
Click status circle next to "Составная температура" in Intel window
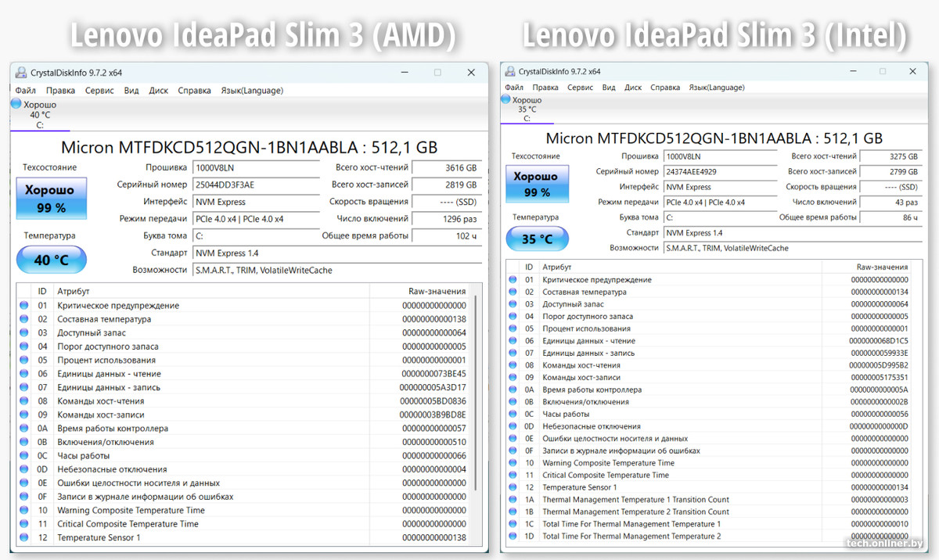pyautogui.click(x=513, y=293)
